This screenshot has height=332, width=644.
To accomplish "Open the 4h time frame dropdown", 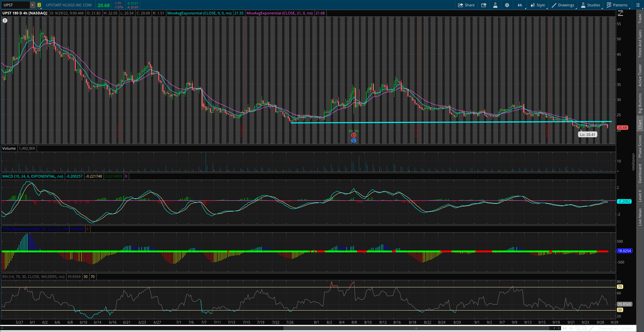I will tap(519, 5).
